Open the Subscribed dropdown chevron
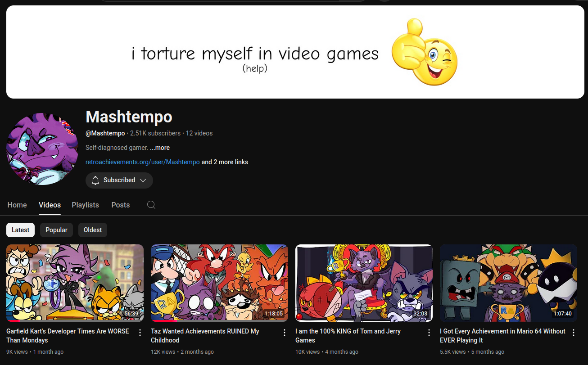 [143, 180]
